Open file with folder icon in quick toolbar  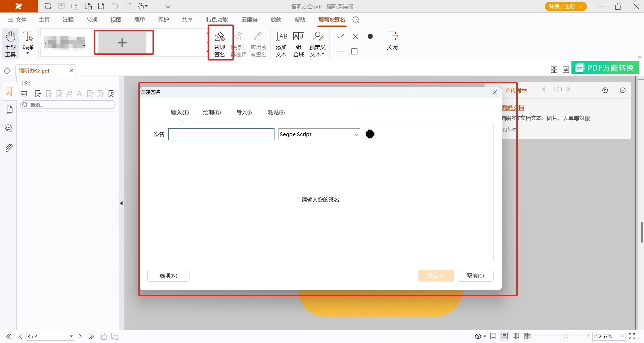click(48, 6)
